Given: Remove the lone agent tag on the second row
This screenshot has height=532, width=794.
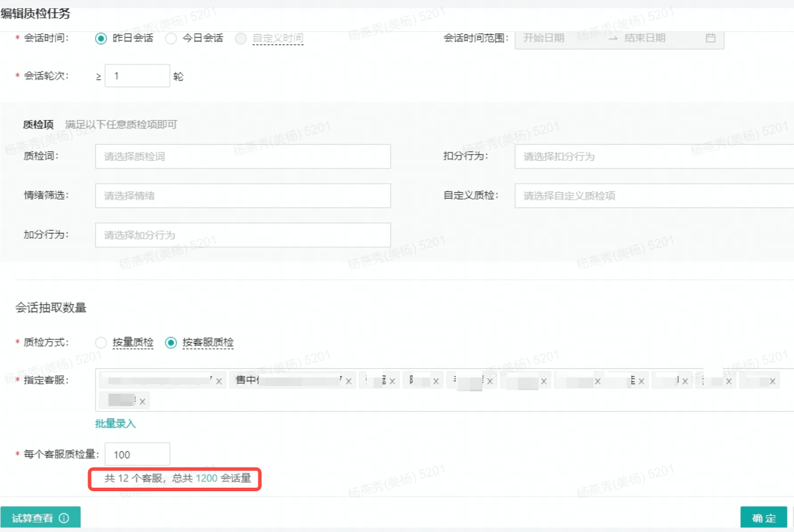Looking at the screenshot, I should pyautogui.click(x=142, y=401).
